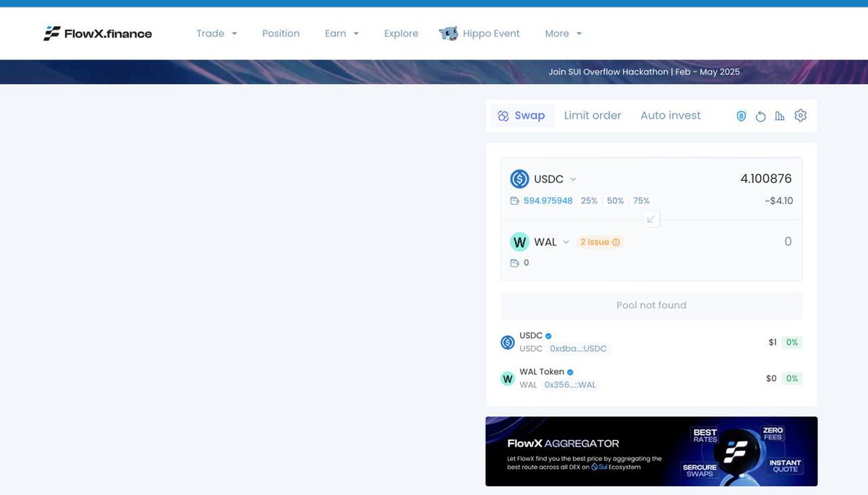Image resolution: width=868 pixels, height=495 pixels.
Task: Refresh the swap quote
Action: point(760,116)
